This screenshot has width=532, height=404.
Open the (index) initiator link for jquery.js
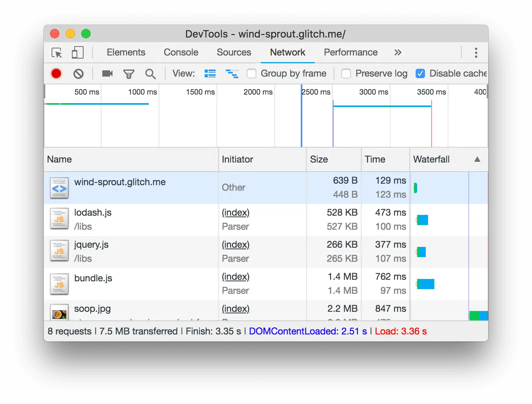coord(236,245)
